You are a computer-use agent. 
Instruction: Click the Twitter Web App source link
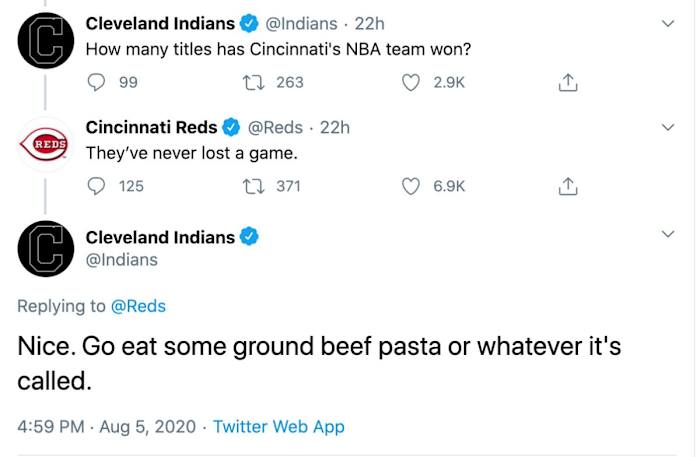click(x=278, y=426)
